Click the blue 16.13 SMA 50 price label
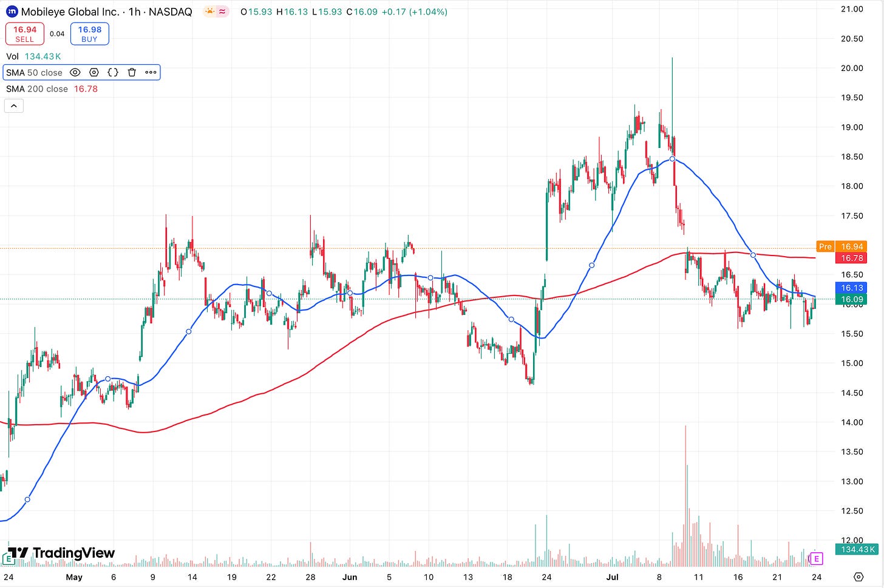884x588 pixels. [852, 288]
